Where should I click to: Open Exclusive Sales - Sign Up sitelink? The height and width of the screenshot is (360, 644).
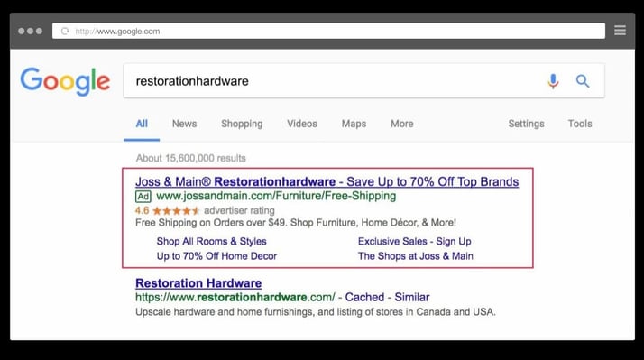(x=414, y=241)
